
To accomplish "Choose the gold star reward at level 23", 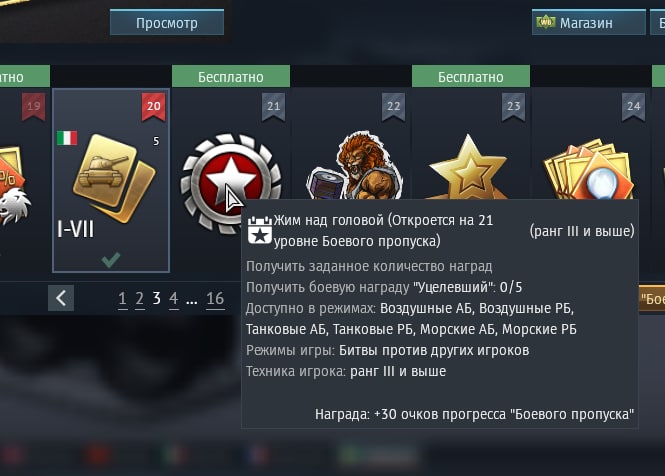I will coord(468,168).
